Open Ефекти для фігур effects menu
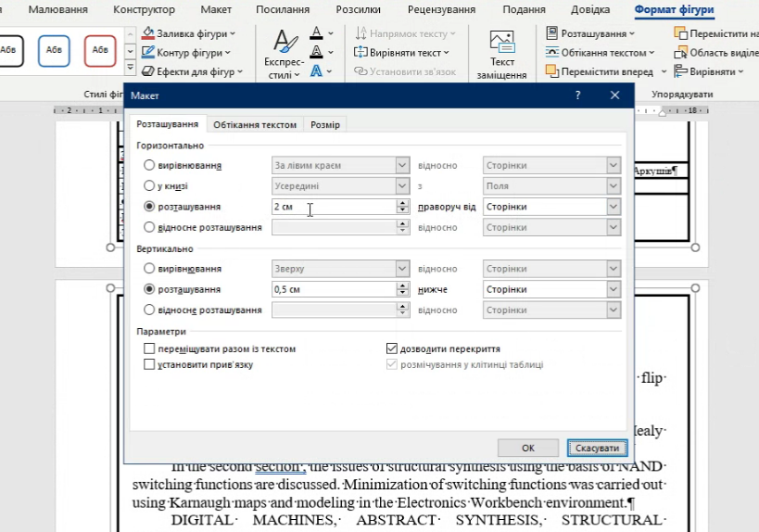 tap(192, 71)
